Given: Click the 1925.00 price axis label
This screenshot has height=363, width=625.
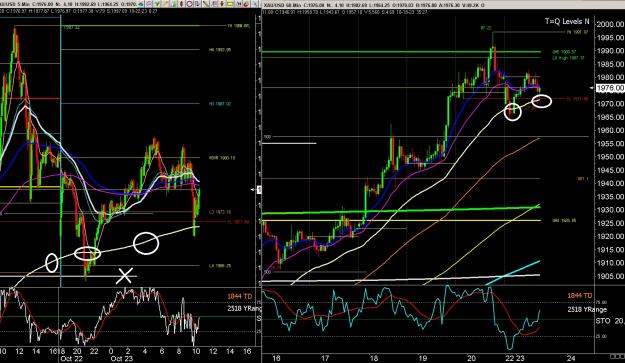Looking at the screenshot, I should (610, 223).
